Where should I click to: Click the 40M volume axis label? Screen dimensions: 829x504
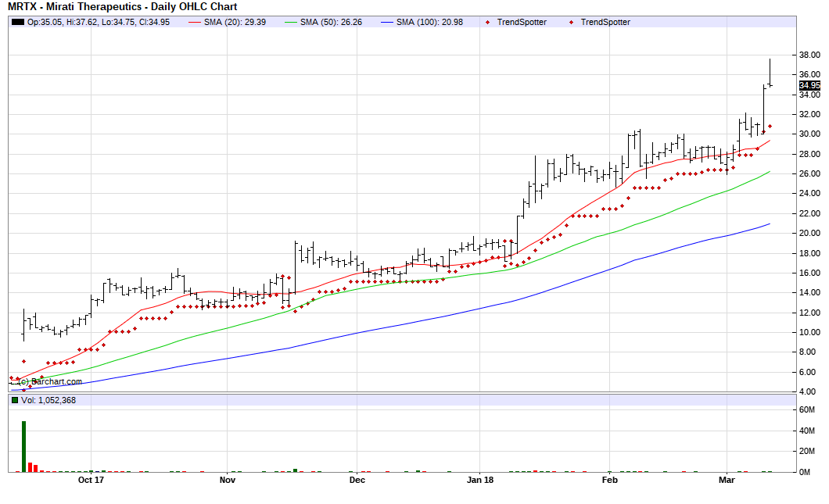(x=807, y=431)
